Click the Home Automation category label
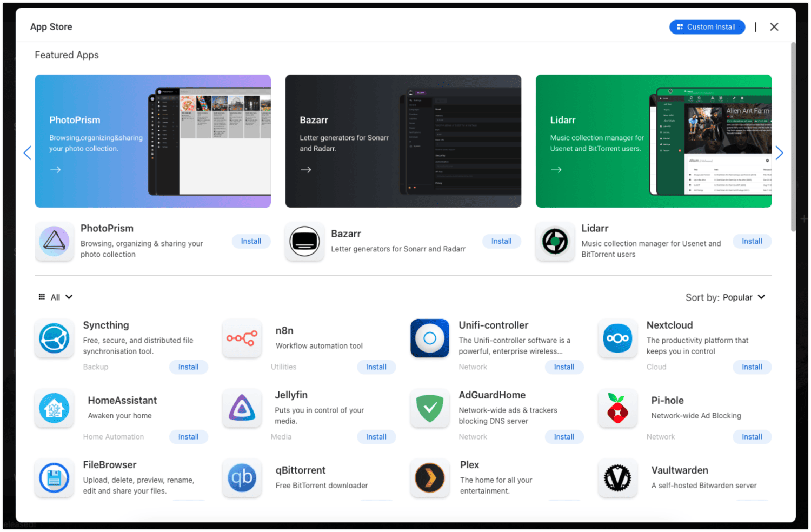Image resolution: width=811 pixels, height=532 pixels. tap(114, 437)
